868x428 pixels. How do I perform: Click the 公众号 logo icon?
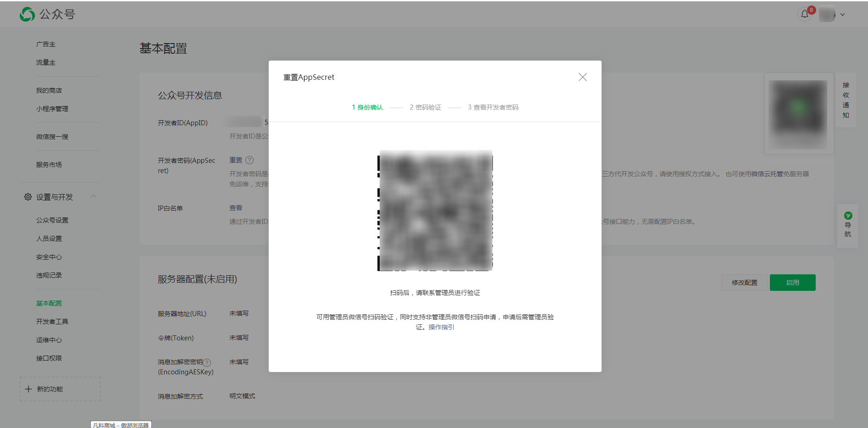point(27,14)
